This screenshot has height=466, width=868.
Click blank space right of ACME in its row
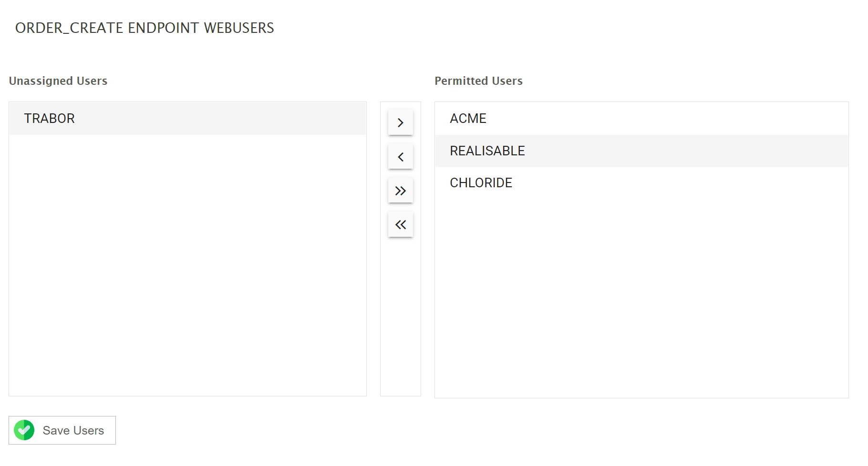(x=668, y=118)
